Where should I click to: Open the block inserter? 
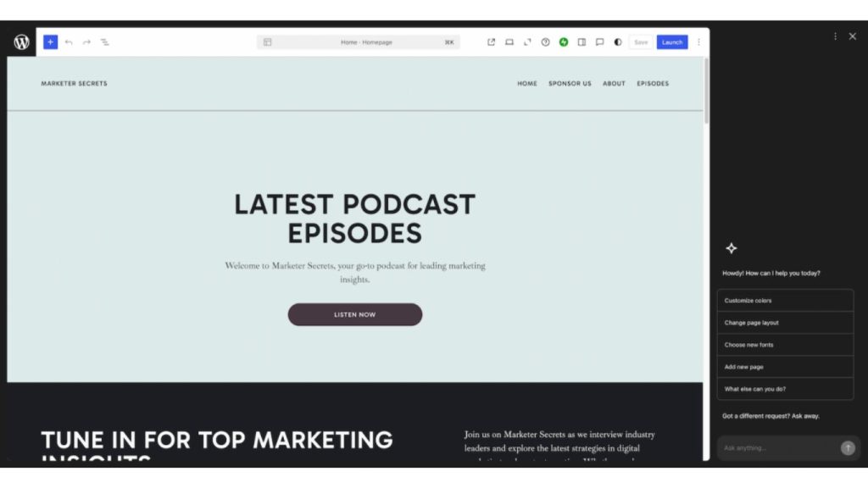click(x=50, y=42)
